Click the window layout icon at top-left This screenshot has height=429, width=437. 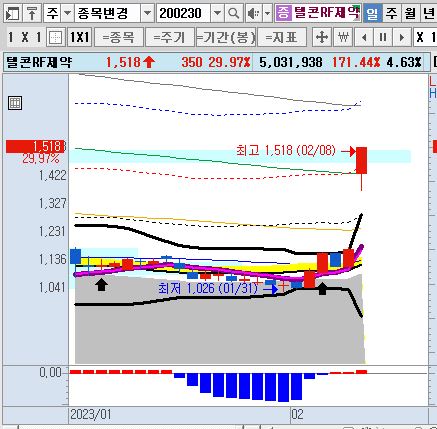pos(13,14)
